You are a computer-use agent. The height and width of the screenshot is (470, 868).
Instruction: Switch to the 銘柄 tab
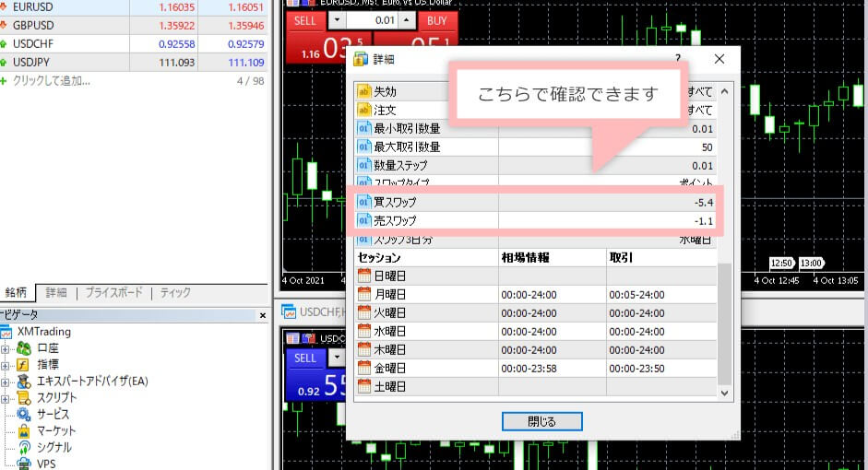[x=16, y=292]
